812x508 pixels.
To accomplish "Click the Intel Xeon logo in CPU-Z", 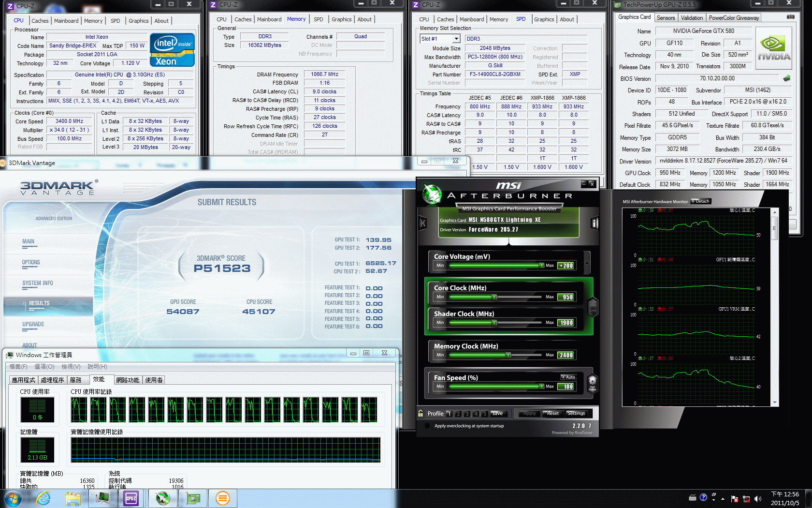I will 172,50.
